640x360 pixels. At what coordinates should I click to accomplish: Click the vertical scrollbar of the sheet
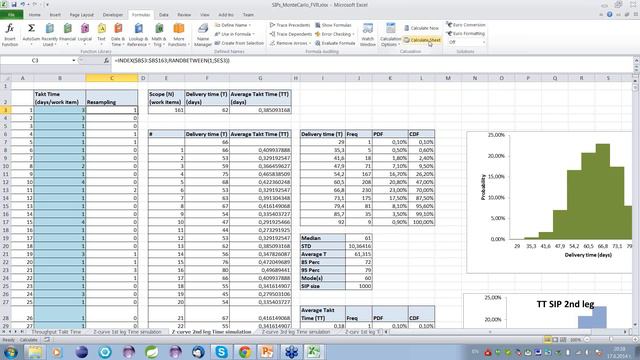[x=635, y=204]
